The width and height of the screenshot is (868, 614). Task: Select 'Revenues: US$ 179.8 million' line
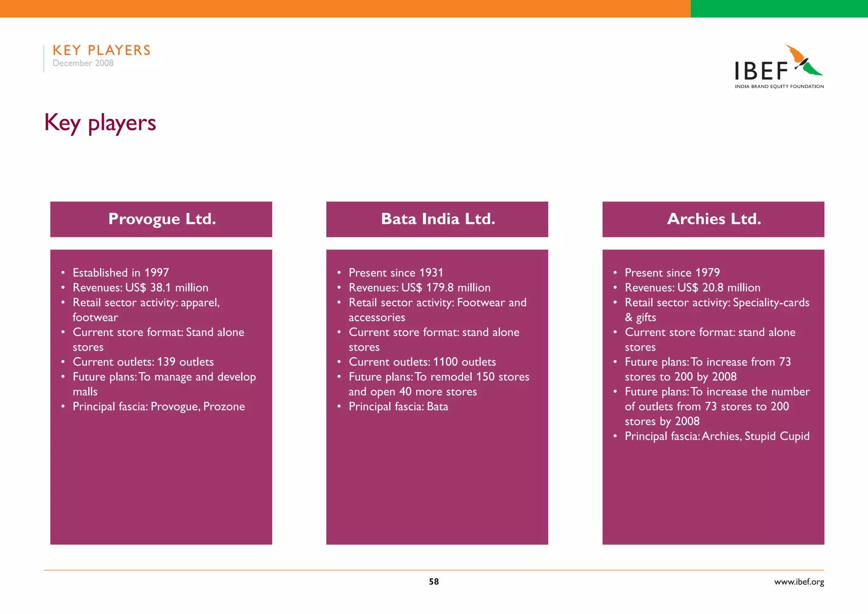coord(420,287)
